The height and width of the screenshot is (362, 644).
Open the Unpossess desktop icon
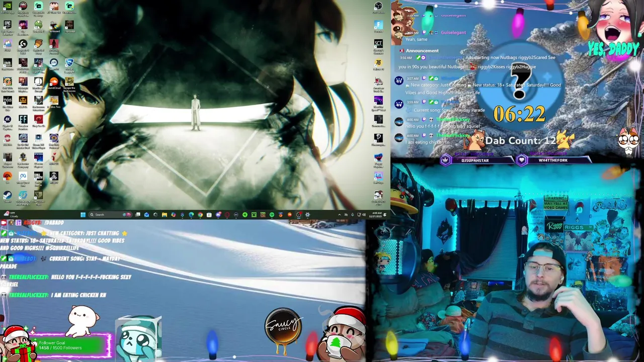point(69,25)
